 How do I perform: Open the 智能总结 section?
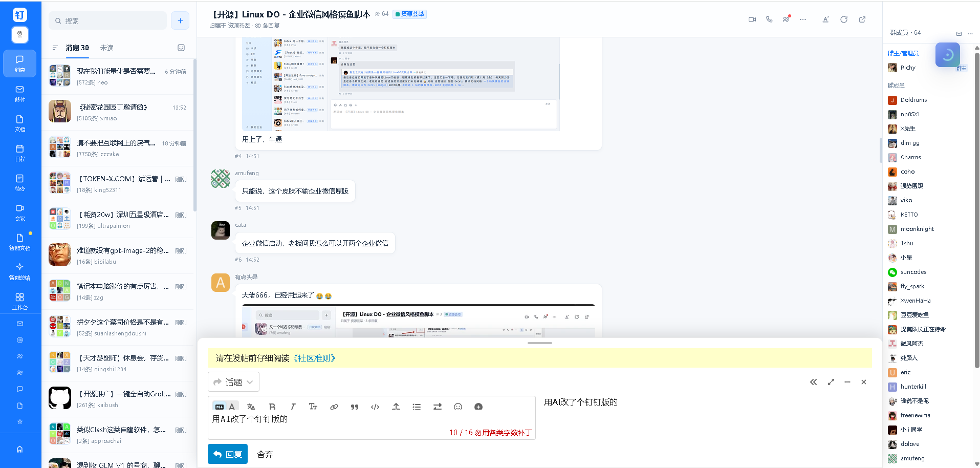click(19, 271)
